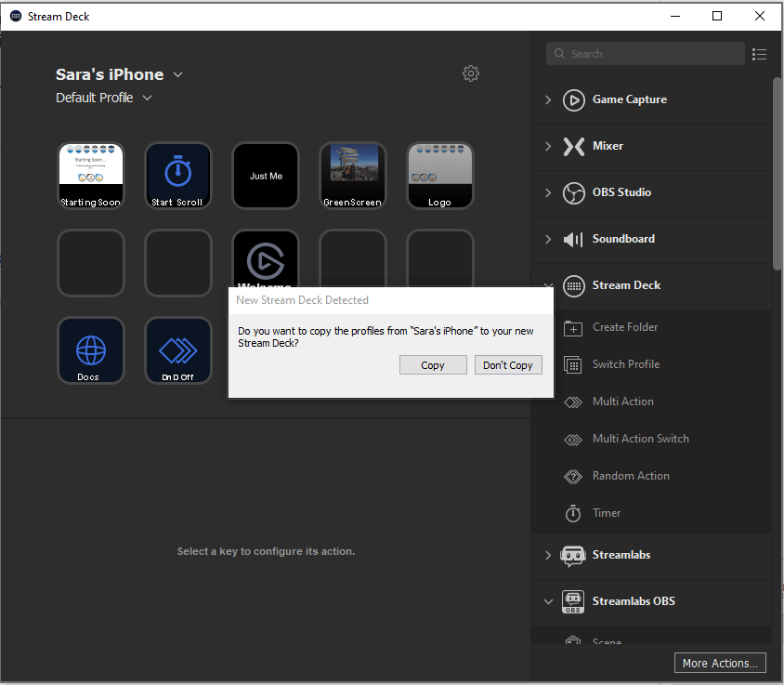This screenshot has width=784, height=685.
Task: Choose the Create Folder action
Action: [625, 327]
